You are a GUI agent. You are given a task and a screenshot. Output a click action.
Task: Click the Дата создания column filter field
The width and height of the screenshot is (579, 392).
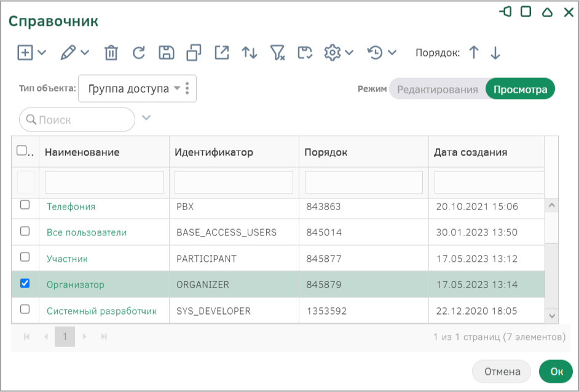pos(489,182)
